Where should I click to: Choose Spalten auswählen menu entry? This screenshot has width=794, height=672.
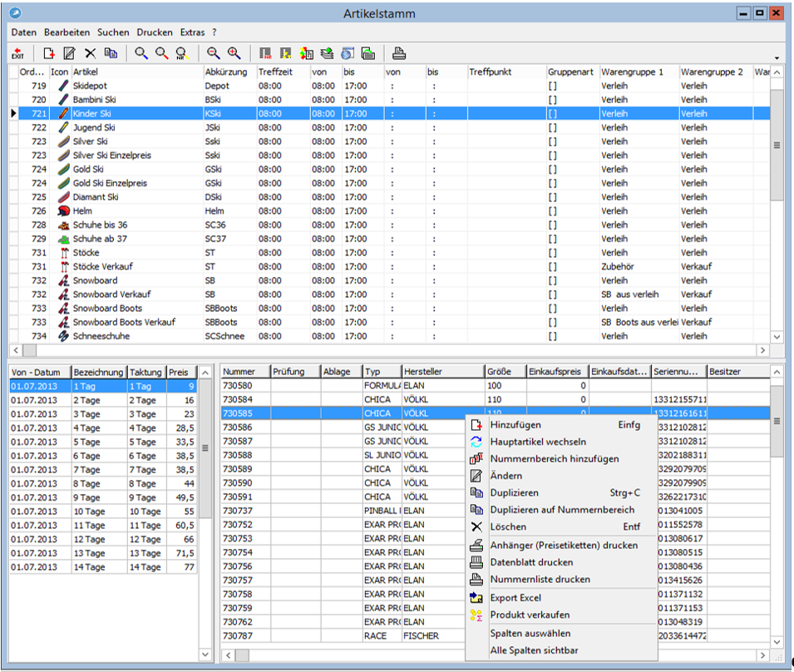coord(561,634)
